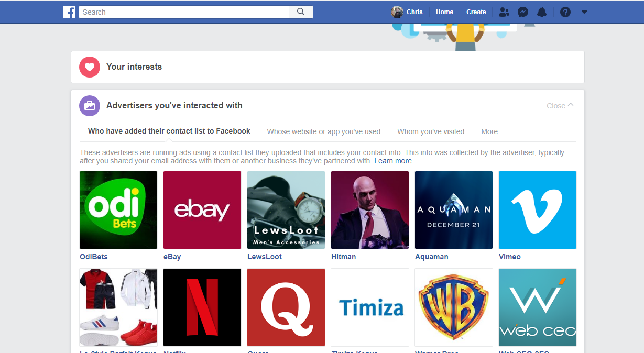
Task: Open the Messenger icon
Action: (522, 12)
